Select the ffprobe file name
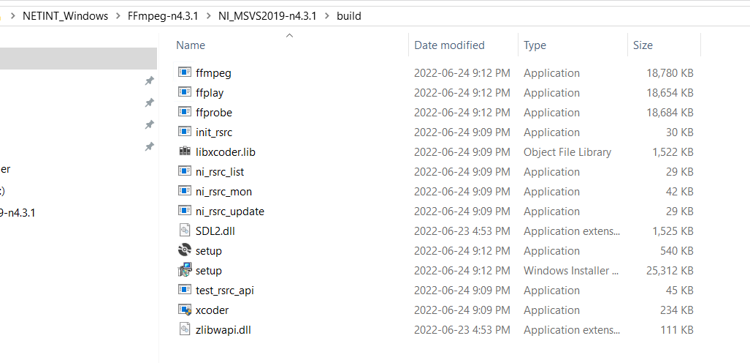 click(x=214, y=112)
